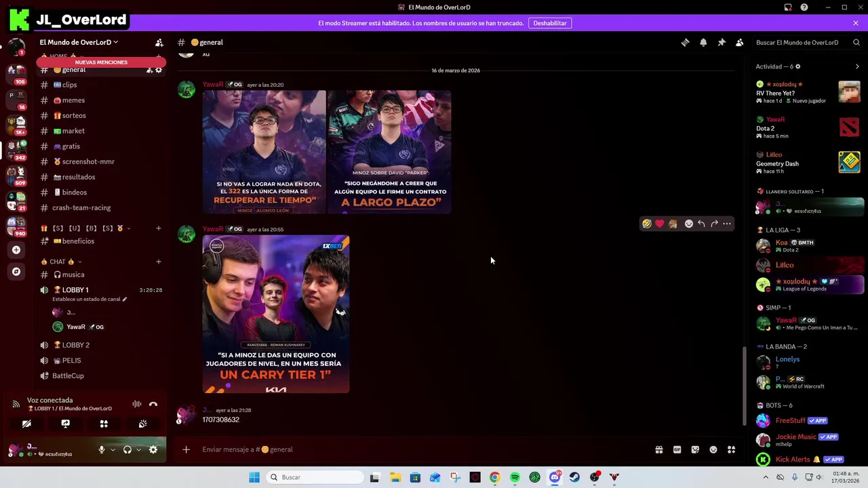Mute the microphone

[102, 449]
